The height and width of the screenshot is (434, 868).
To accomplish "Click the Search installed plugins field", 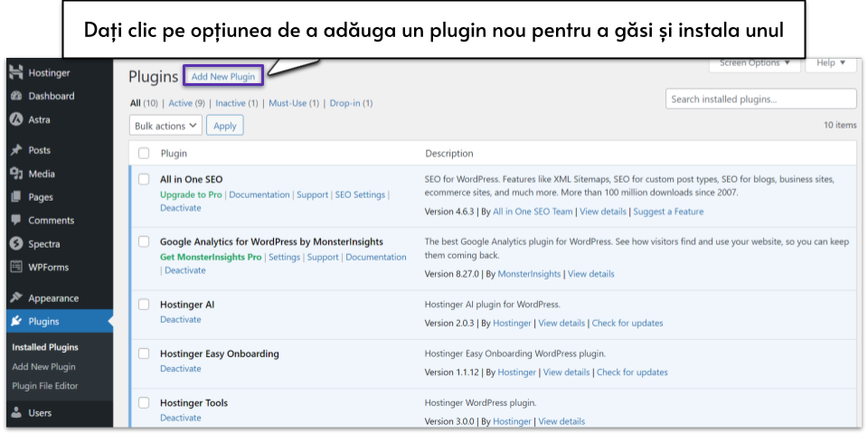I will [760, 99].
